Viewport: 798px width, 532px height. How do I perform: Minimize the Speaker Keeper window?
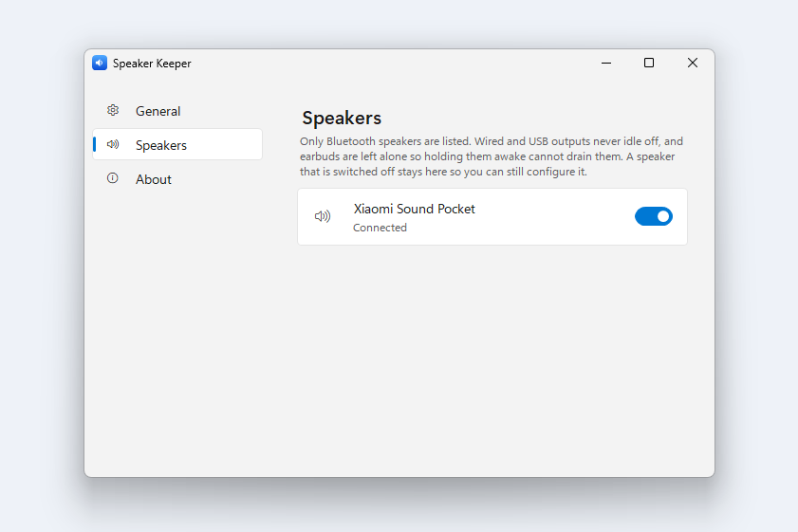pos(606,64)
